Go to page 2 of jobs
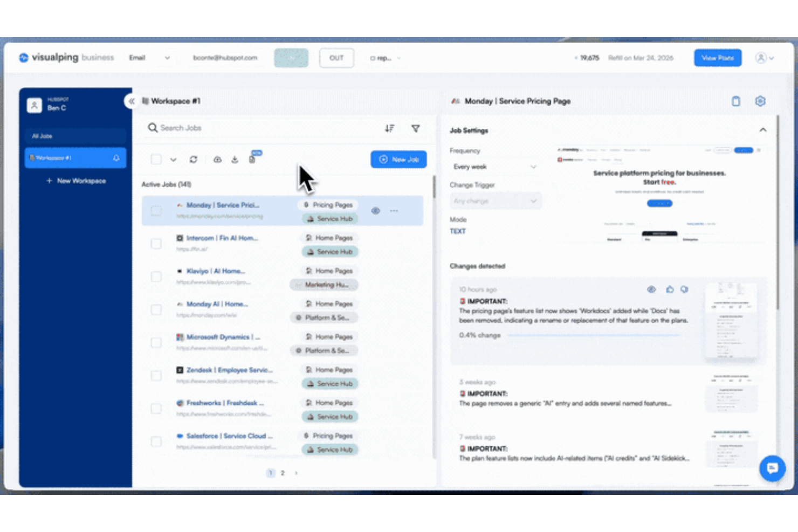The image size is (798, 532). 283,473
